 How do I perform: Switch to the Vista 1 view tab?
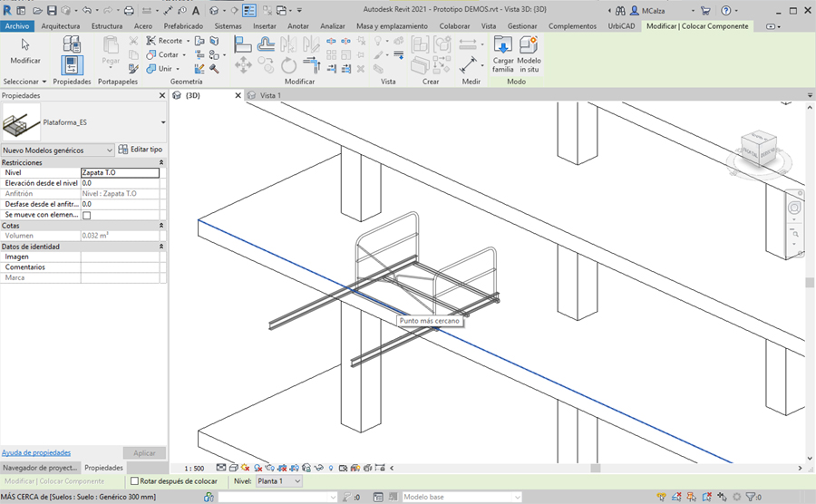pyautogui.click(x=270, y=95)
